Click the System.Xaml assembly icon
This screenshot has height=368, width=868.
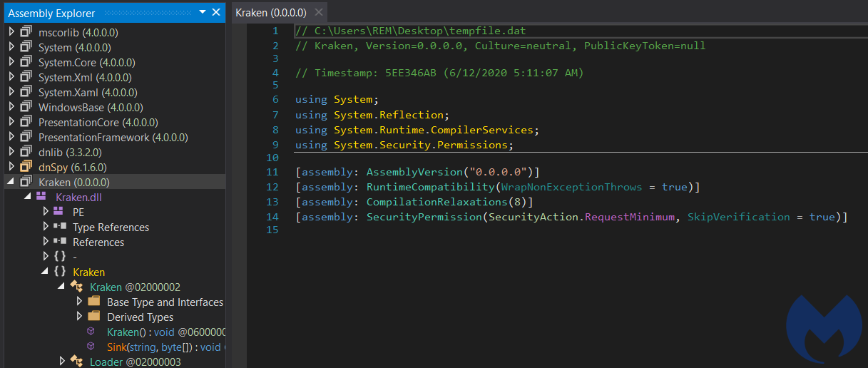26,92
